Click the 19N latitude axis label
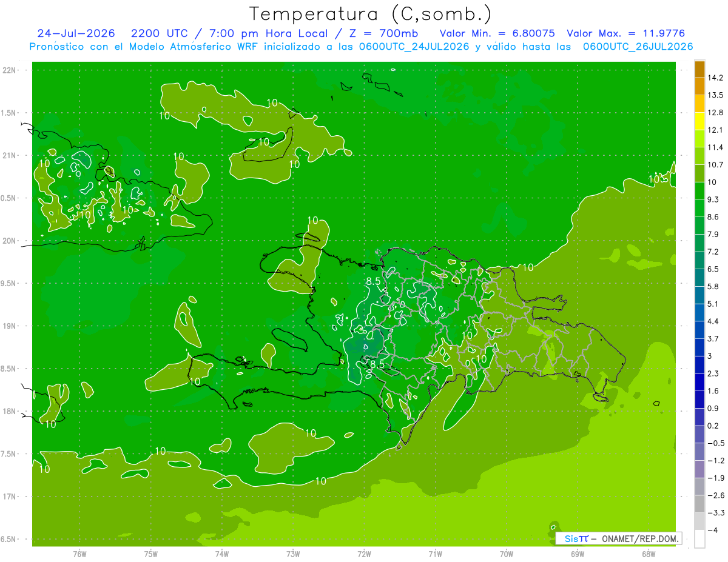This screenshot has width=728, height=562. 10,326
